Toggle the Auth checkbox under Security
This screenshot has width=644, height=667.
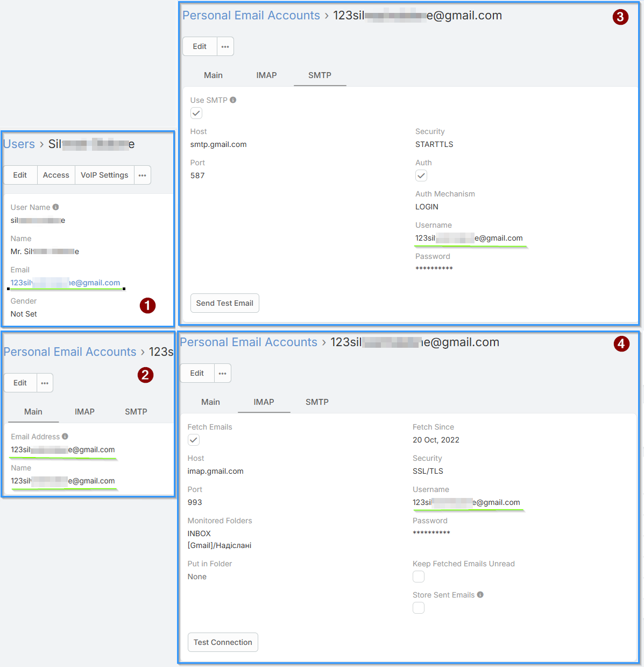pos(421,175)
